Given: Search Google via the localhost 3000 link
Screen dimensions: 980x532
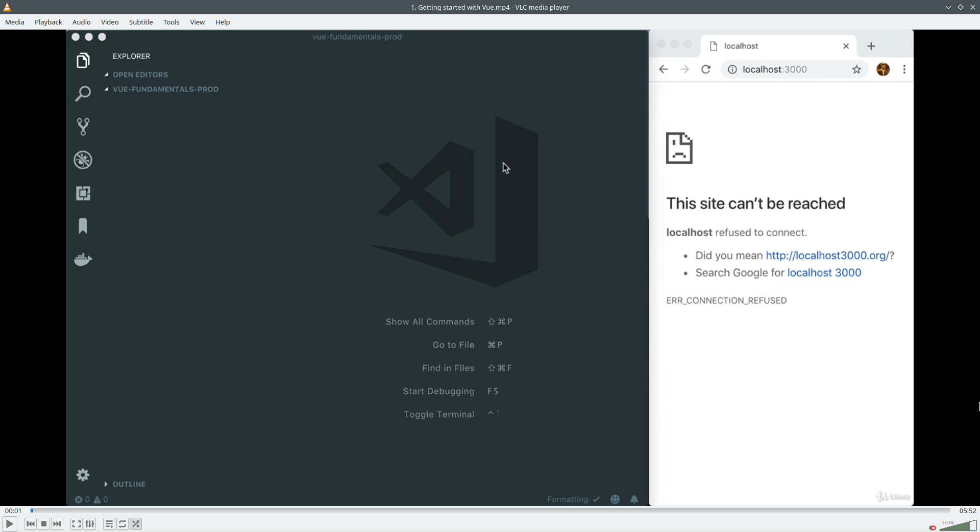Looking at the screenshot, I should [x=824, y=273].
